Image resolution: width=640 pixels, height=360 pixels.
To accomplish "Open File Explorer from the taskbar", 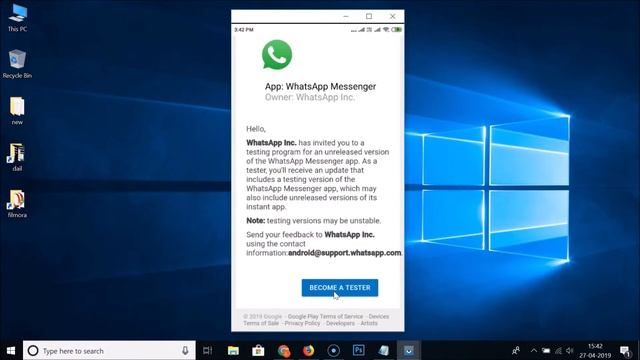I will pyautogui.click(x=233, y=351).
